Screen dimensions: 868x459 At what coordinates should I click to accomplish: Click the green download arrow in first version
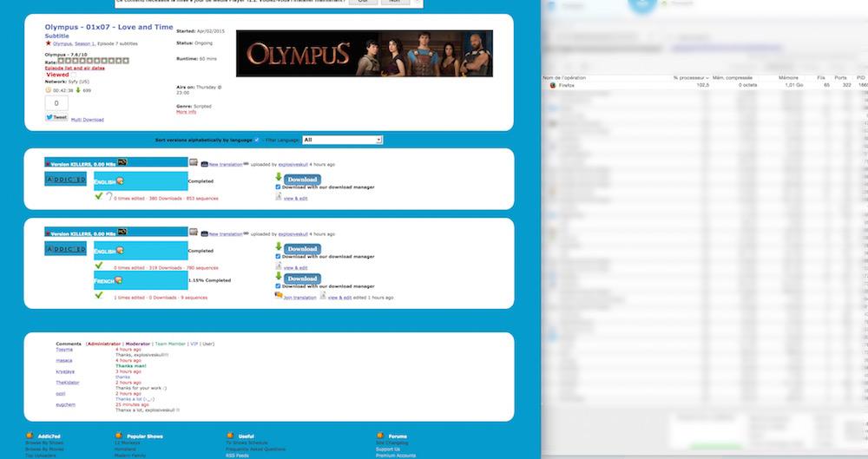click(x=278, y=179)
